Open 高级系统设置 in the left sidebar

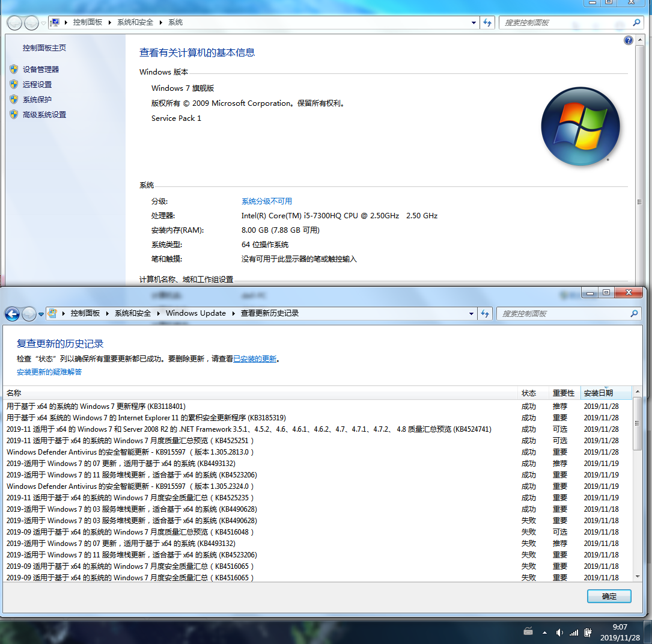44,115
